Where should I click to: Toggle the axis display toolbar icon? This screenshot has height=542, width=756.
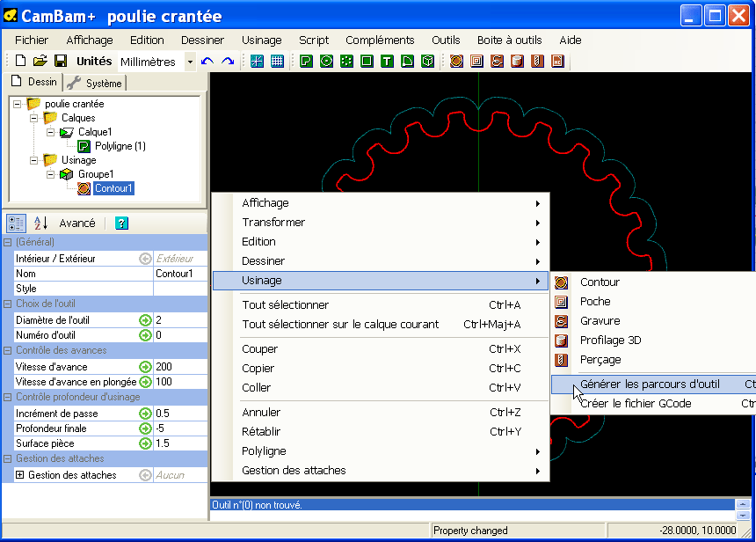click(x=257, y=62)
